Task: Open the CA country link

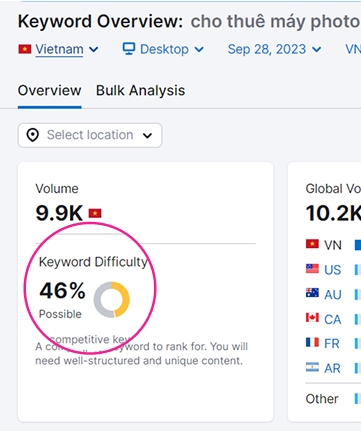Action: 333,319
